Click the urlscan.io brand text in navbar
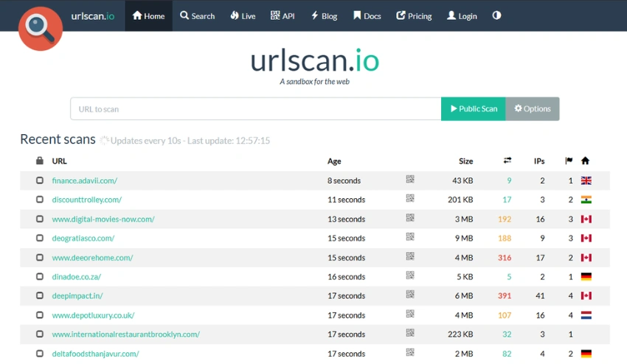Screen dimensions: 627x364 pos(93,16)
